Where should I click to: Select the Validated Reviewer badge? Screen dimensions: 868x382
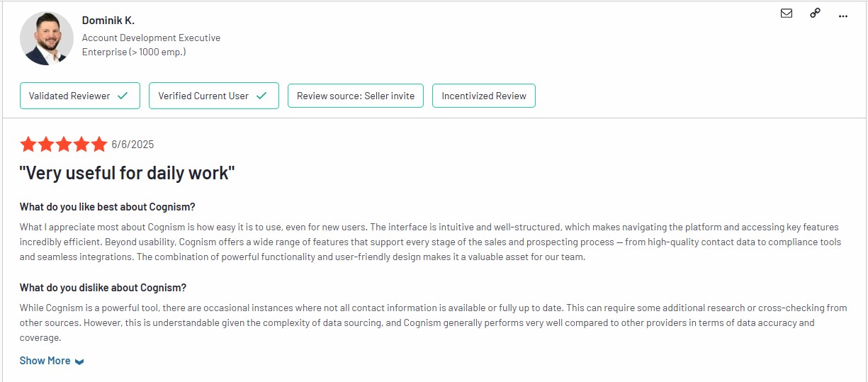coord(80,96)
